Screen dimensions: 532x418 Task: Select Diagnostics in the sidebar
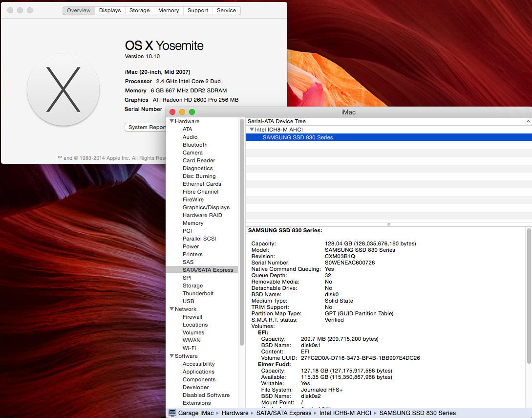coord(198,168)
